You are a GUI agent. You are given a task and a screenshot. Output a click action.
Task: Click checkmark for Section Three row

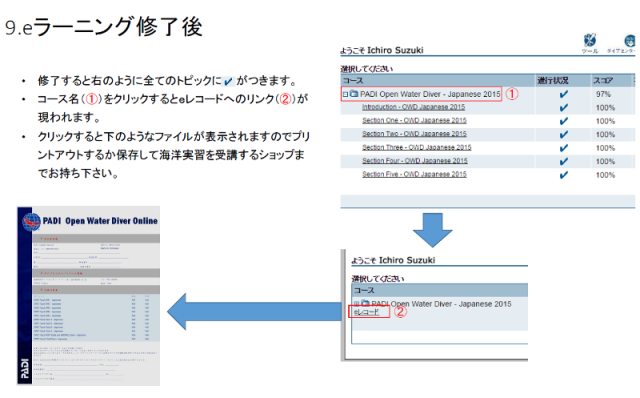pos(564,148)
